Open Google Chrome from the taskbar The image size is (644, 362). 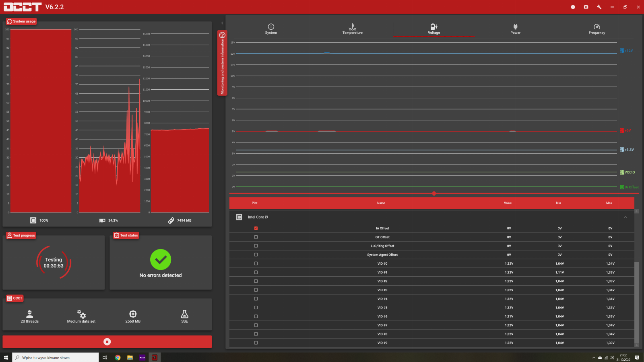[118, 358]
